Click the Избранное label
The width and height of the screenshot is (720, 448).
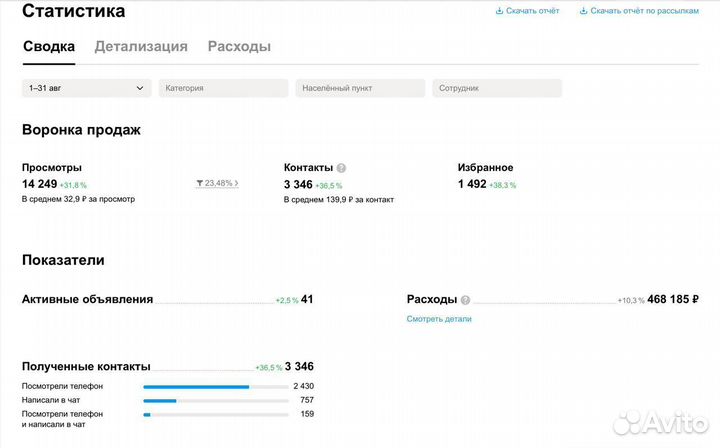485,168
